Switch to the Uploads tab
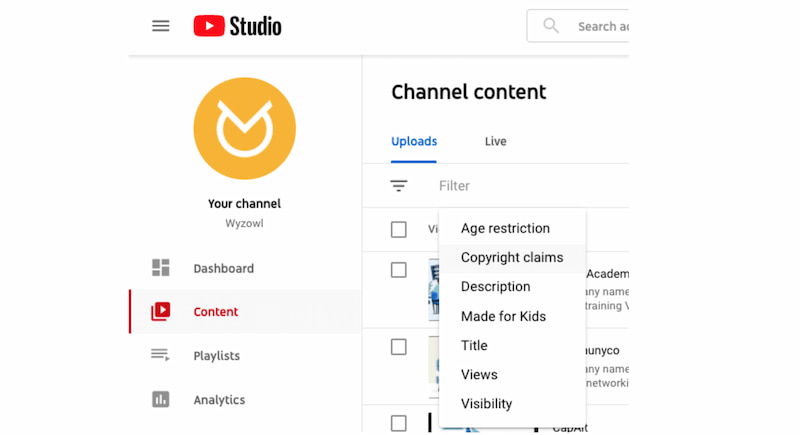 [x=414, y=141]
